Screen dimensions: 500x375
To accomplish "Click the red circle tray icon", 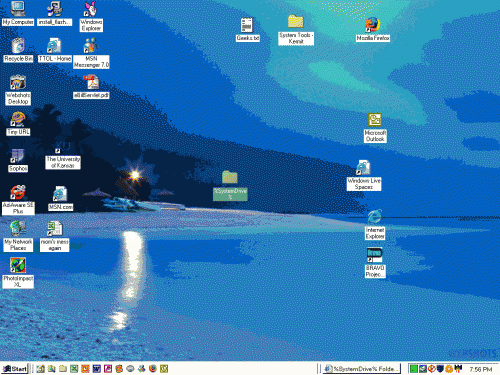I will click(431, 369).
